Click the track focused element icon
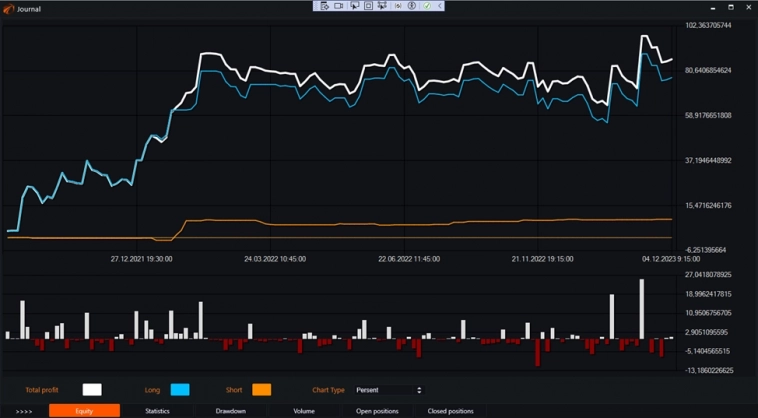 coord(382,6)
